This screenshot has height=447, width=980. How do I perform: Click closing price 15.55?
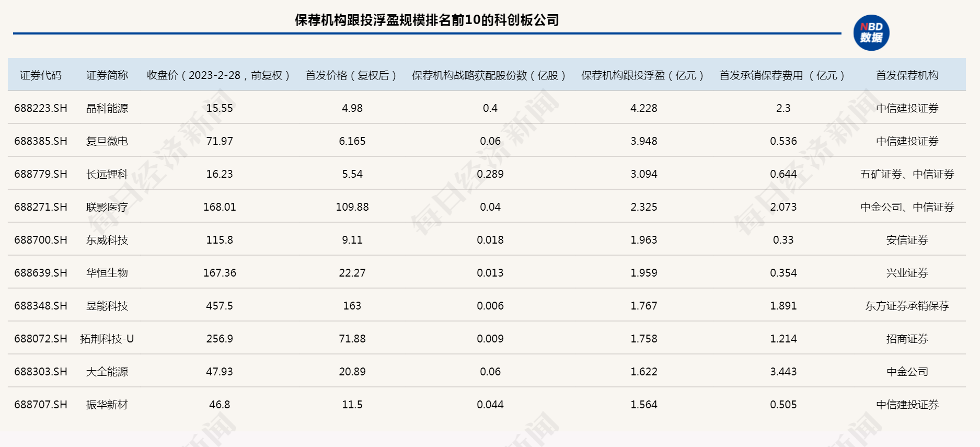tap(220, 108)
